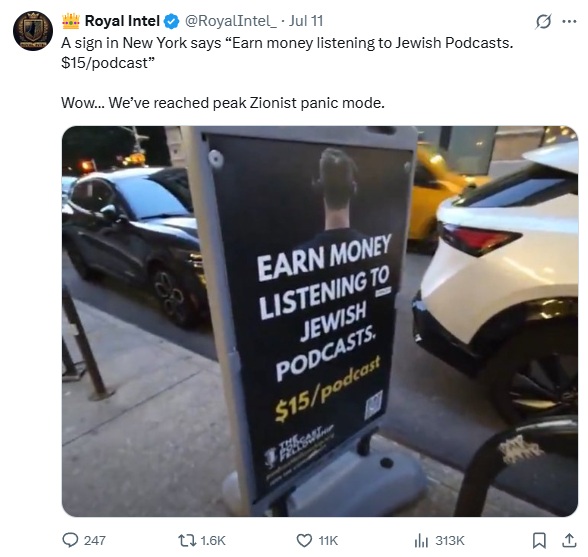The image size is (588, 557).
Task: Open the repost arrows menu
Action: [x=187, y=540]
